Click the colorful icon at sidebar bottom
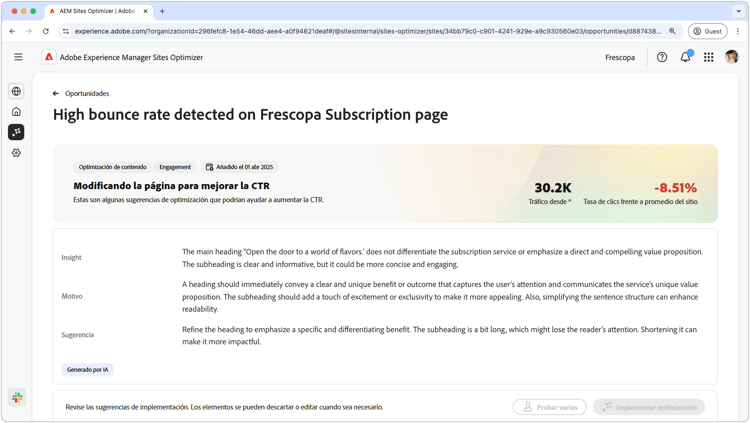This screenshot has height=423, width=750. tap(17, 397)
